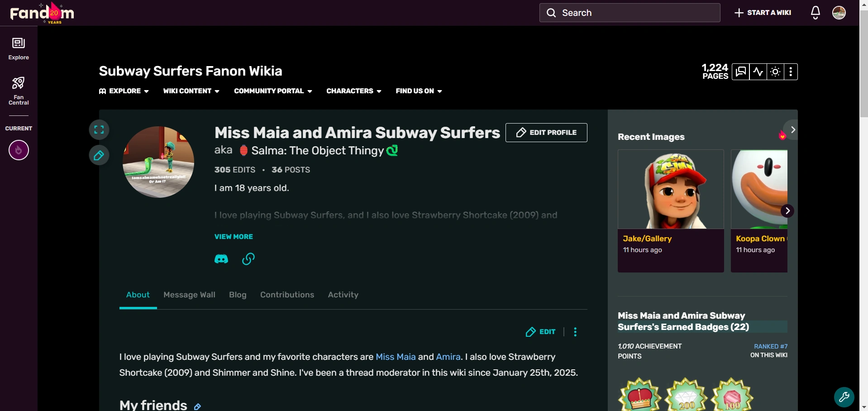The height and width of the screenshot is (411, 868).
Task: Open the Discussions icon near page count
Action: tap(741, 72)
